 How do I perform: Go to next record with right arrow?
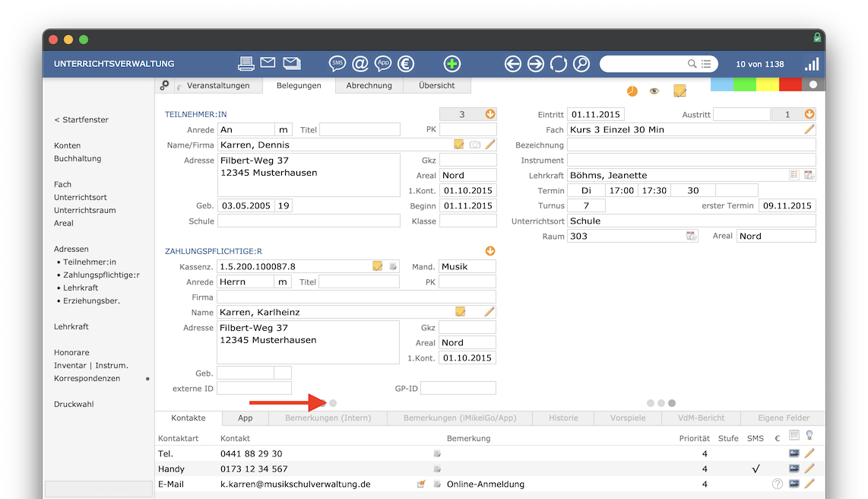tap(535, 64)
